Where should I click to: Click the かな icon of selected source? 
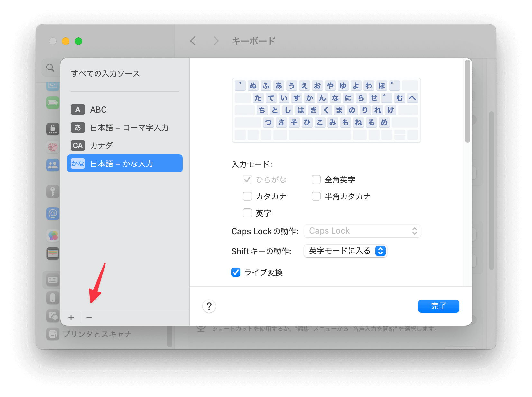click(78, 163)
